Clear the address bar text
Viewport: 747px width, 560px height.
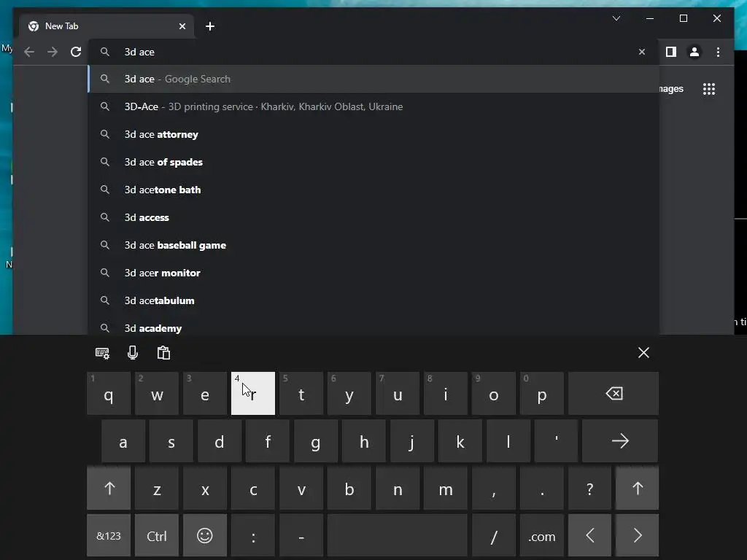click(642, 52)
